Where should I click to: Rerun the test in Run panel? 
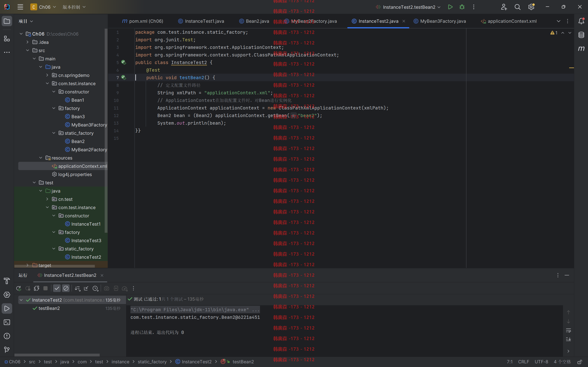[x=18, y=288]
